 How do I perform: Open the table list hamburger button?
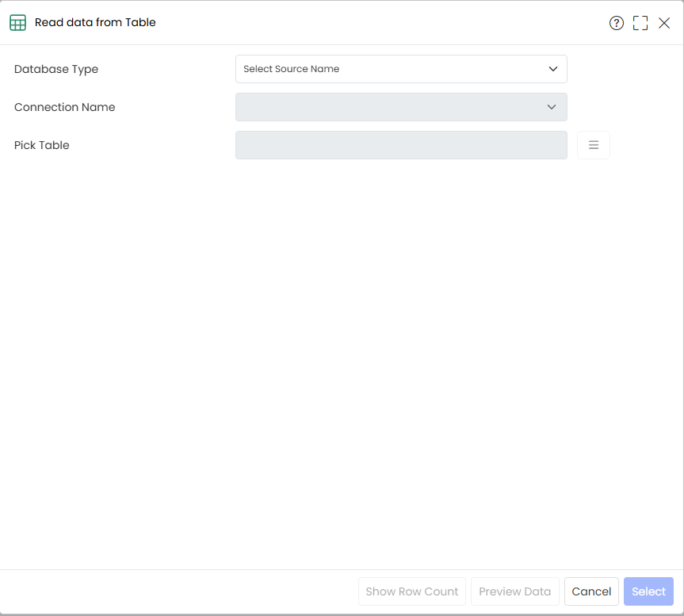(594, 145)
